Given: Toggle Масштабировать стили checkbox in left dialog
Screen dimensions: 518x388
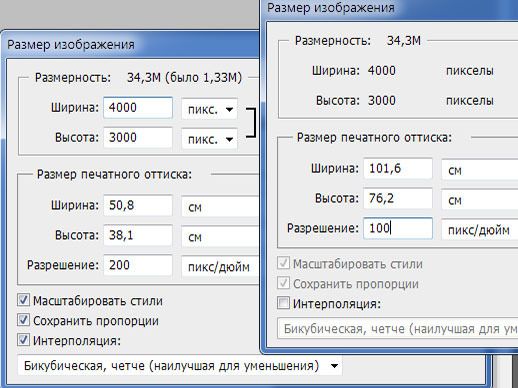Looking at the screenshot, I should [23, 300].
